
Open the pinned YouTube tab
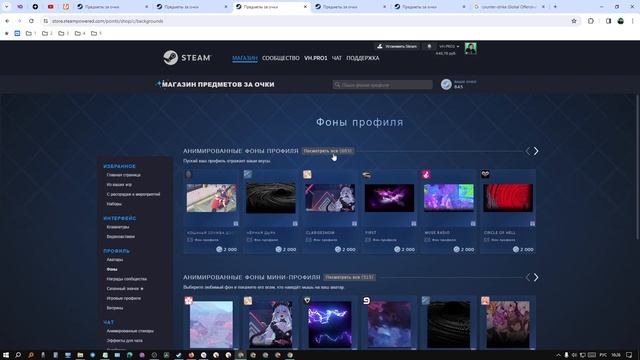pos(51,7)
